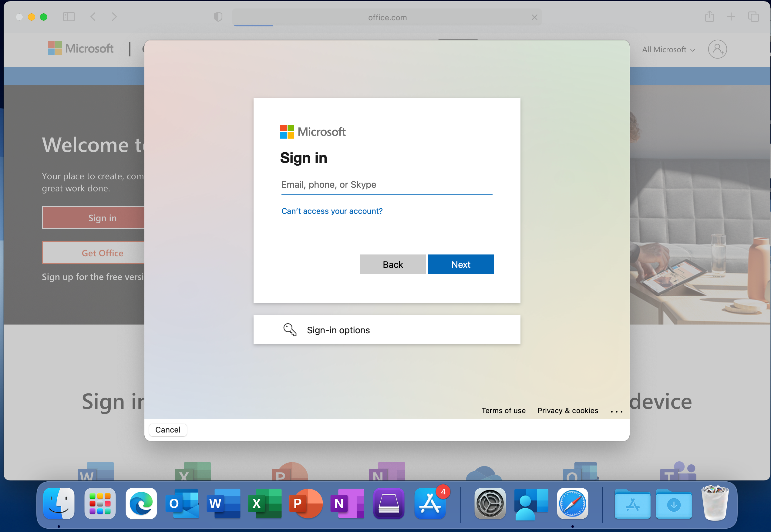Screen dimensions: 771x532
Task: Click the Teams icon on the Office webpage
Action: pos(678,471)
